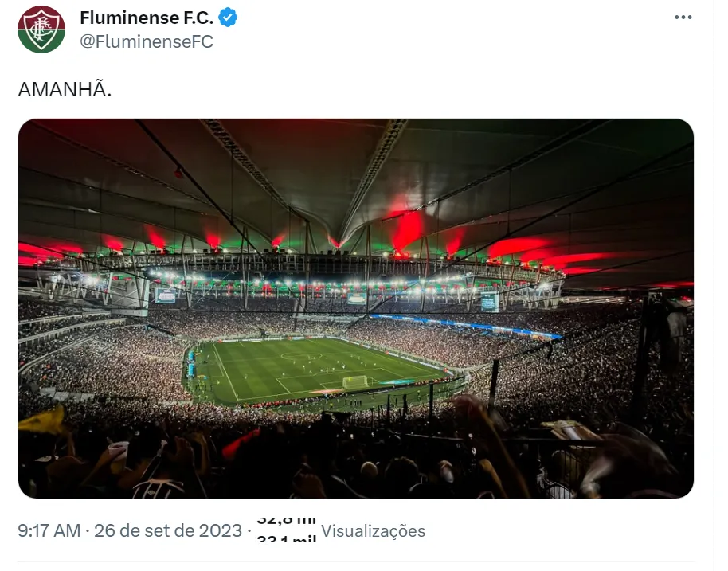Click the 9:17 AM timestamp

pos(49,530)
